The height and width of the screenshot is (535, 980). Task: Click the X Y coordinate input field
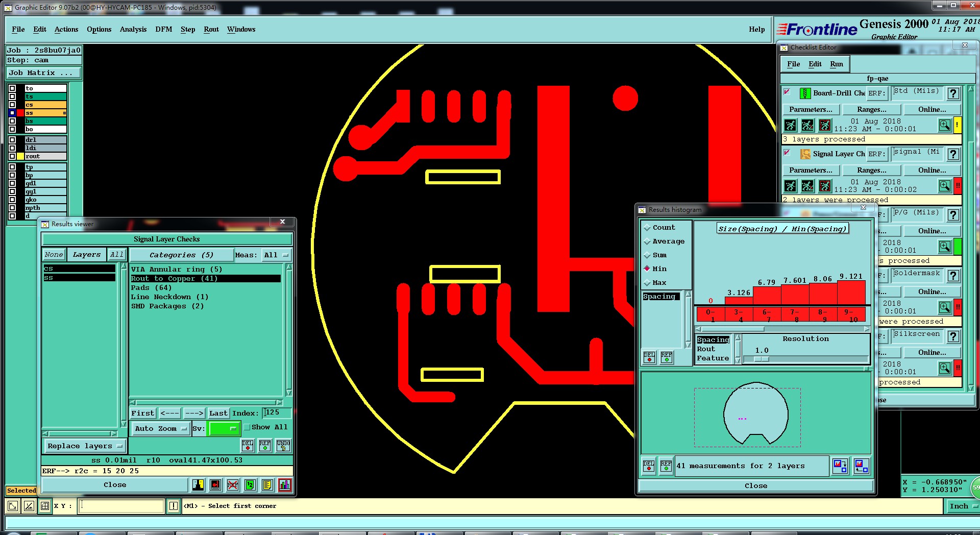[121, 506]
